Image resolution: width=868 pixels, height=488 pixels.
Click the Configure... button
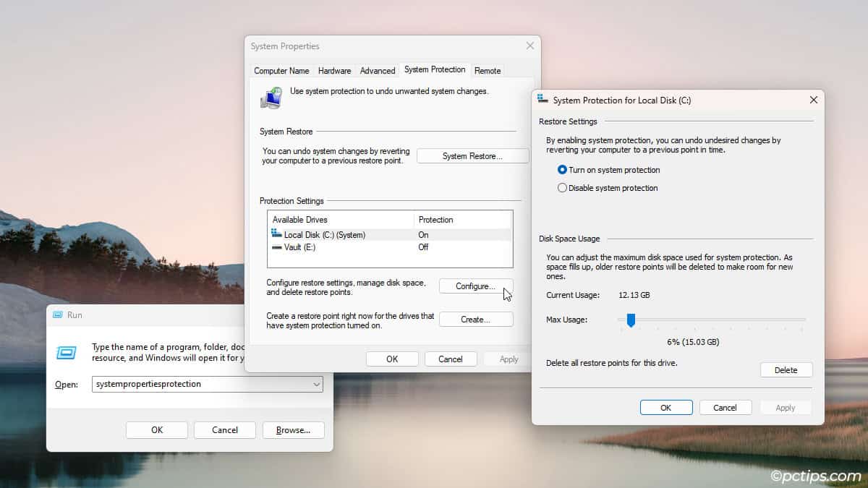pos(475,286)
